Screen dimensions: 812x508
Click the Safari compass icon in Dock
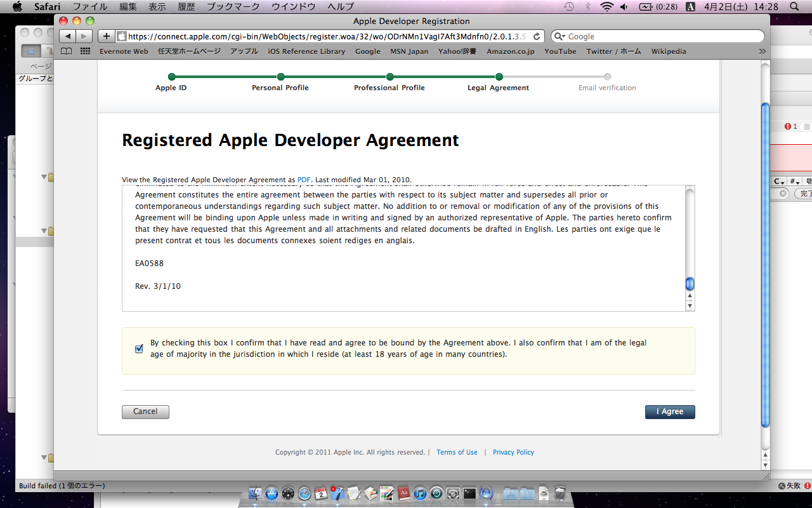tap(304, 493)
